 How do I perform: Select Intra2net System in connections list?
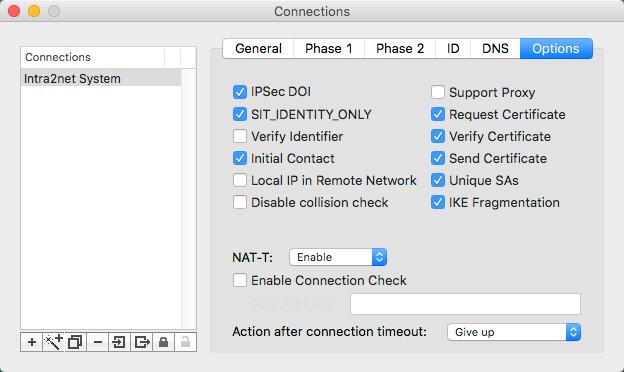click(101, 78)
